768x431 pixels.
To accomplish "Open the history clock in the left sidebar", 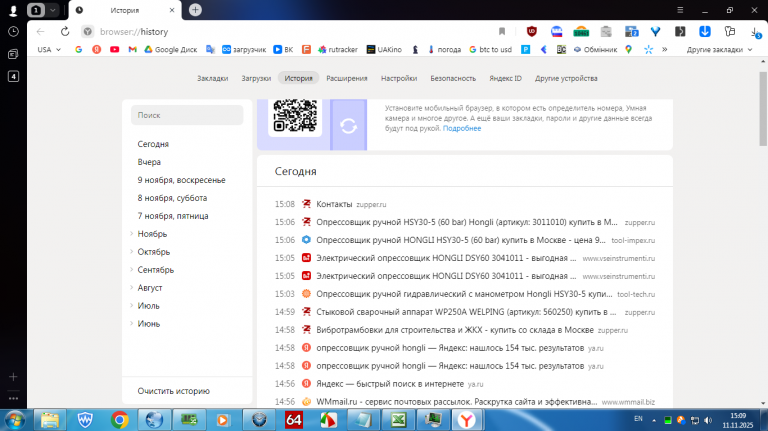I will click(13, 32).
